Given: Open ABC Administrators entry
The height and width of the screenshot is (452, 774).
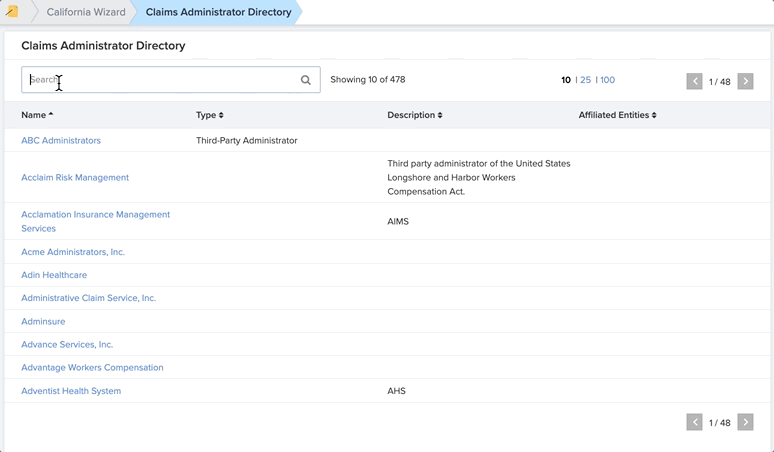Looking at the screenshot, I should point(61,141).
